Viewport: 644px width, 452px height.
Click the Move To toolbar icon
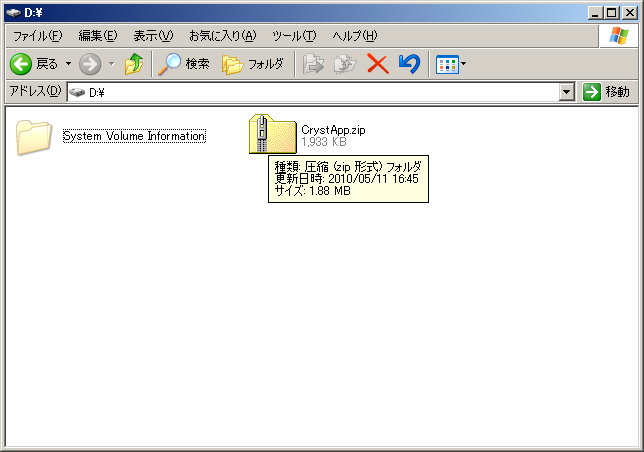(x=313, y=64)
